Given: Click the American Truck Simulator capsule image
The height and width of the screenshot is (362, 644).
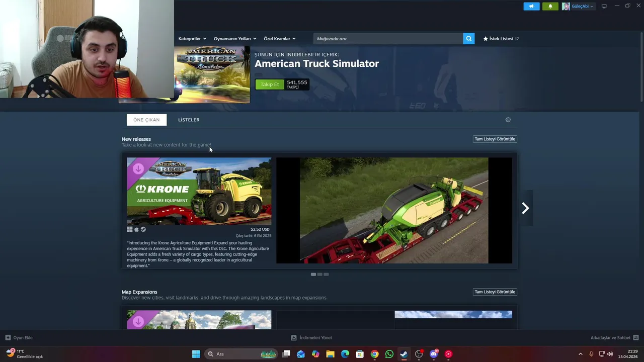Looking at the screenshot, I should tap(212, 74).
